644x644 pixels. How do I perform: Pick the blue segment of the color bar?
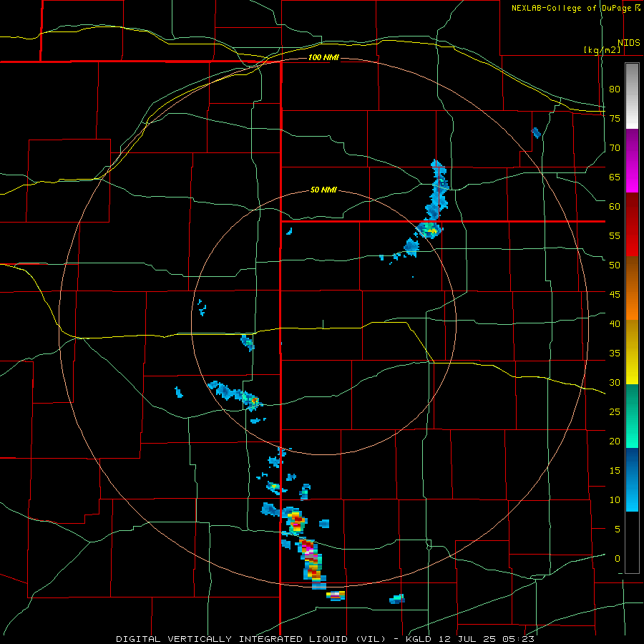[x=632, y=479]
